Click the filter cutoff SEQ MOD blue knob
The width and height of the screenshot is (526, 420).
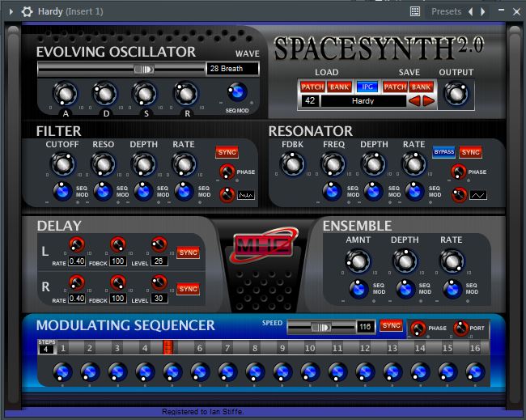tap(62, 192)
